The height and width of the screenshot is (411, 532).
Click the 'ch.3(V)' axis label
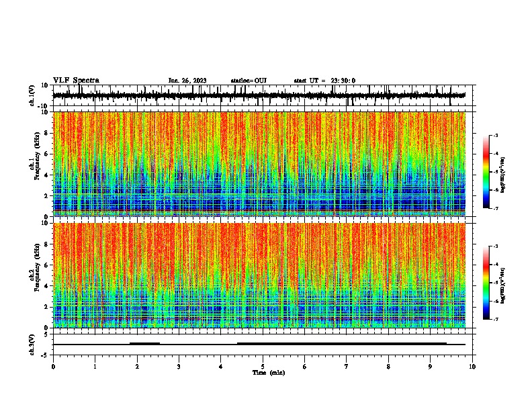[x=32, y=345]
